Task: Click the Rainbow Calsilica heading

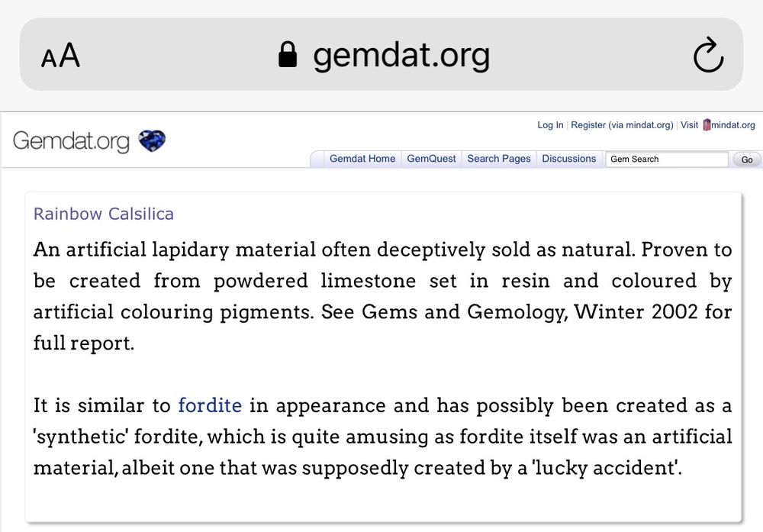Action: click(104, 214)
